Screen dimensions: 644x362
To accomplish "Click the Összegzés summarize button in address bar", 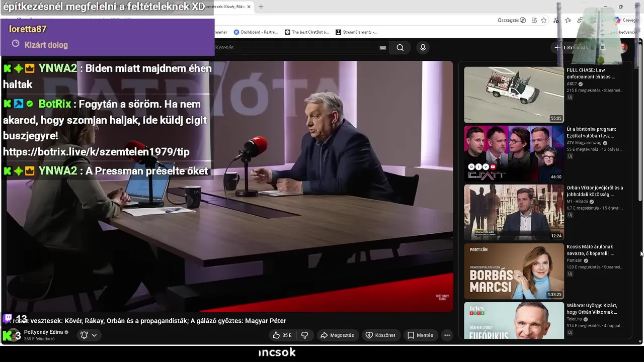I will [512, 20].
